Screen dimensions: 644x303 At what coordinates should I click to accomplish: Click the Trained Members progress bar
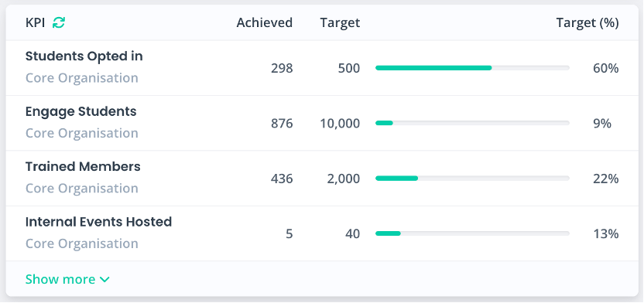472,179
